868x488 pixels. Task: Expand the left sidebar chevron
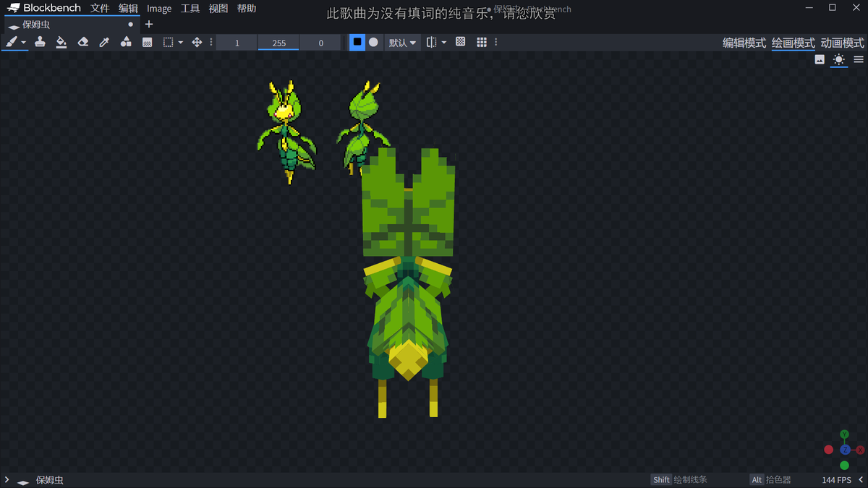pyautogui.click(x=7, y=480)
